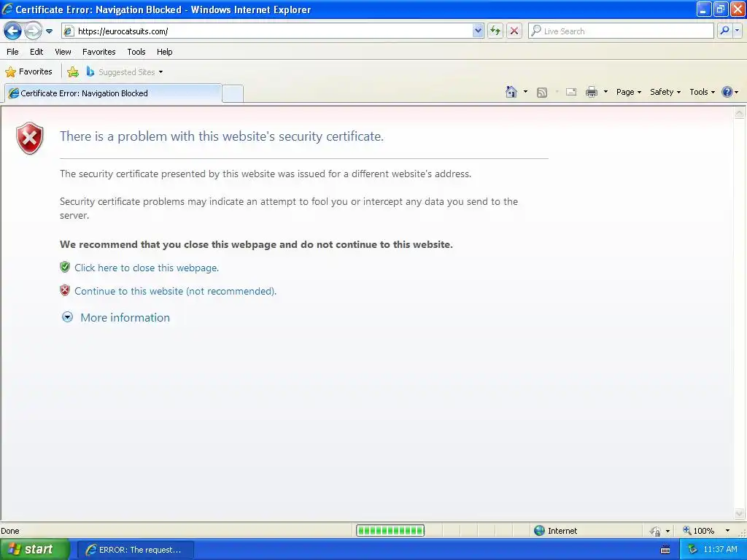Open the Windows Start menu

(x=35, y=550)
